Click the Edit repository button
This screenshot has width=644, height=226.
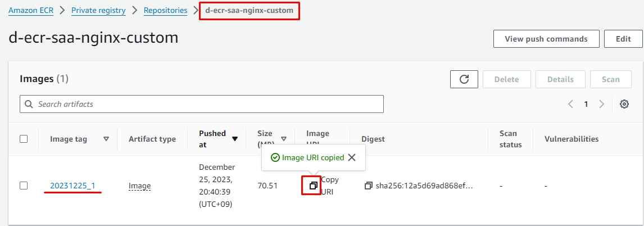click(x=623, y=39)
